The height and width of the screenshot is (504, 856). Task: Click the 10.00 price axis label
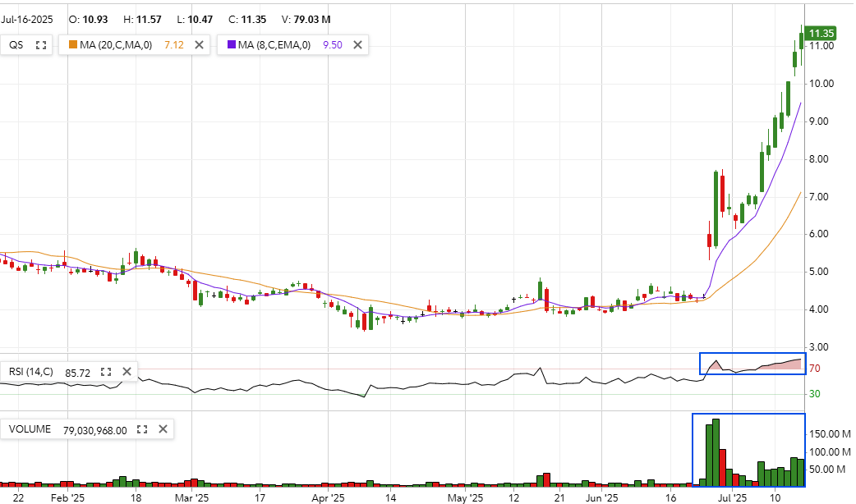(821, 84)
